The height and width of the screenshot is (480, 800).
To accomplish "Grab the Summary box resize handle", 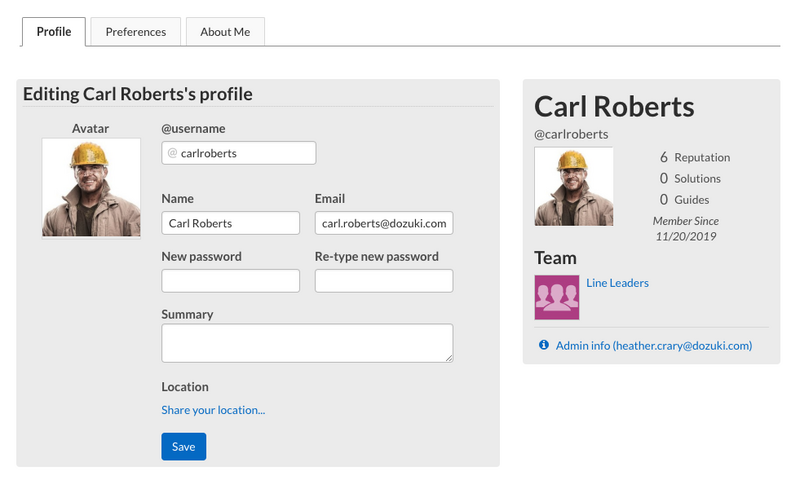I will pos(448,357).
